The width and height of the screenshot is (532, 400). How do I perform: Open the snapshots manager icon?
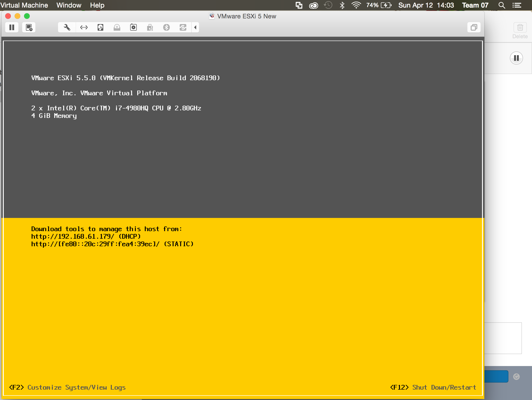click(29, 27)
